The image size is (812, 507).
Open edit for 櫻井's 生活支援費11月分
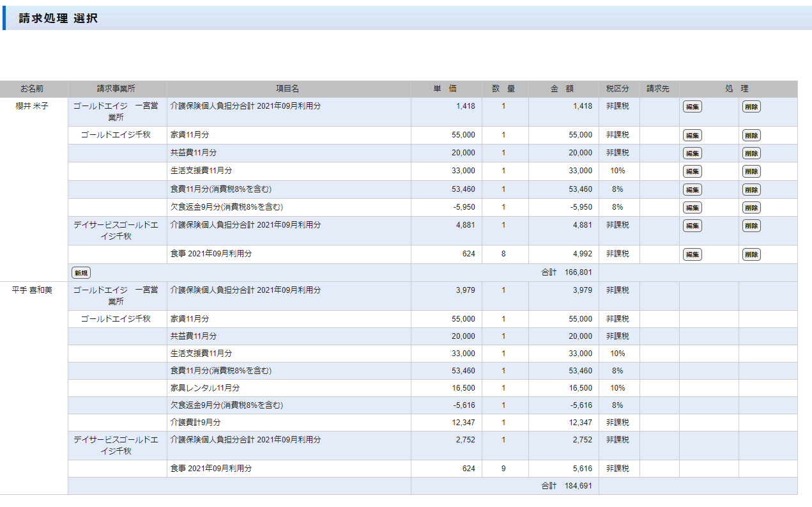coord(692,171)
